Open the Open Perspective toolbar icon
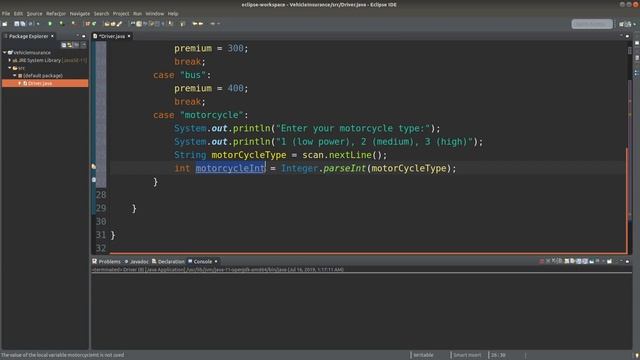 point(622,24)
